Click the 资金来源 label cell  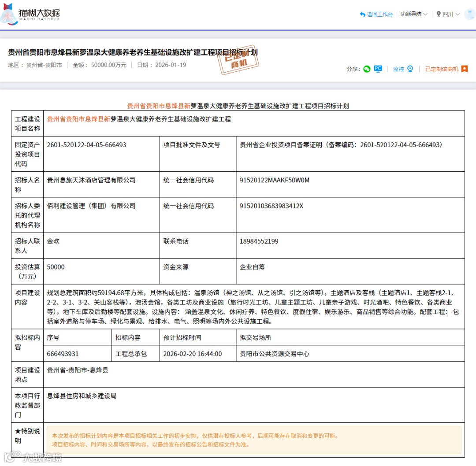198,271
